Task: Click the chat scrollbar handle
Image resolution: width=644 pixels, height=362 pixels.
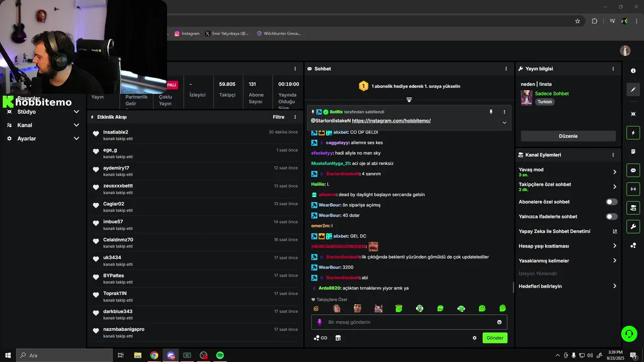Action: click(x=513, y=287)
